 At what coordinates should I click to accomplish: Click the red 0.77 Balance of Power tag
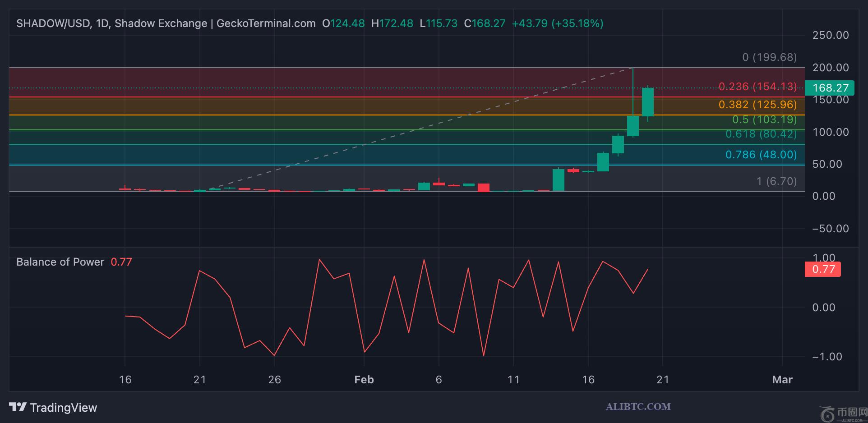click(x=823, y=269)
